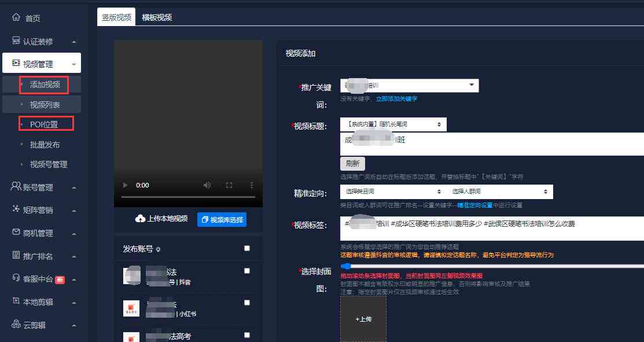Click the 认证装修 sidebar icon
644x342 pixels.
point(16,41)
